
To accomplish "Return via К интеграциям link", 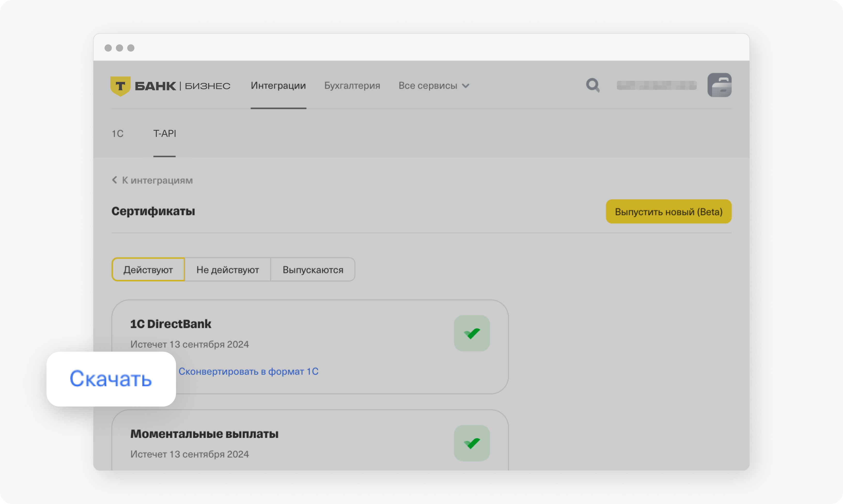I will [157, 180].
